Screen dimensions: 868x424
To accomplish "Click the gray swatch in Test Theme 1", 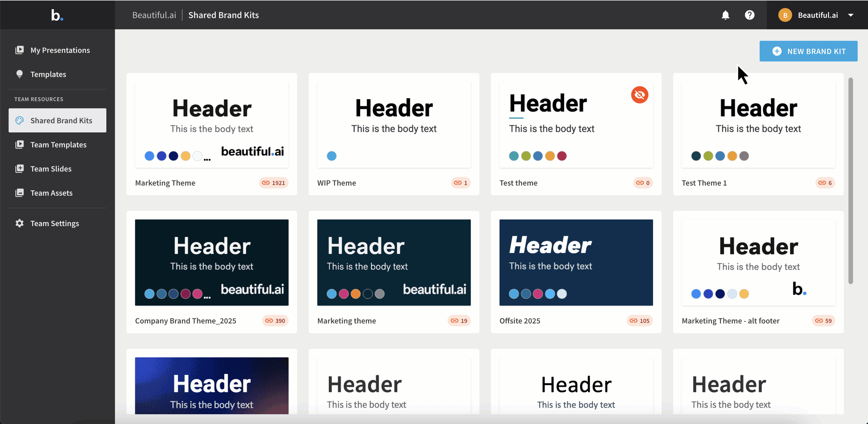I will tap(744, 156).
